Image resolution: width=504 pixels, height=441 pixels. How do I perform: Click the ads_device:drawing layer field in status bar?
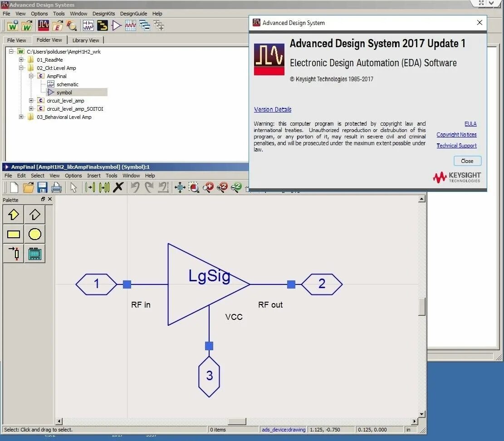click(283, 429)
